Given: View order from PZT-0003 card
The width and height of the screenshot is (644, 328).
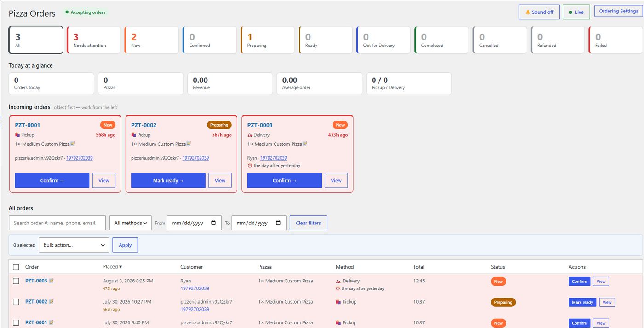Looking at the screenshot, I should (x=336, y=180).
